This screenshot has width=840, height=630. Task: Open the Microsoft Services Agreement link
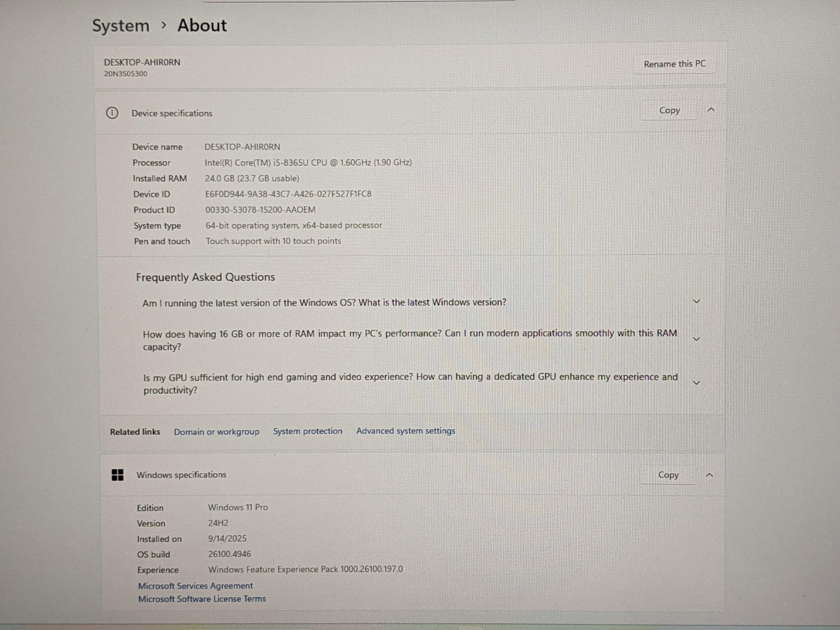click(195, 585)
